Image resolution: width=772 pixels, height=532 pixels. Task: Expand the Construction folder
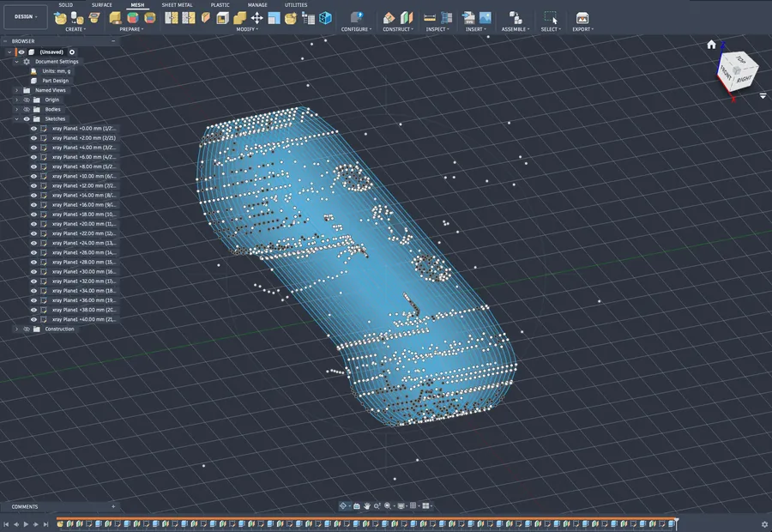click(17, 329)
